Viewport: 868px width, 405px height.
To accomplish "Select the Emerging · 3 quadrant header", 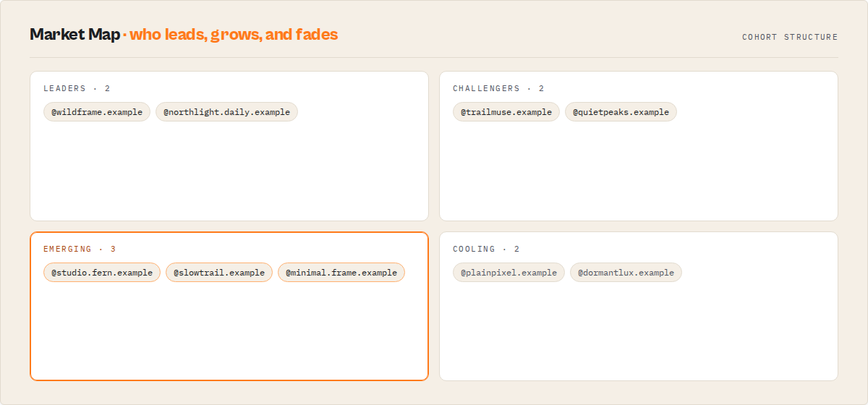I will click(80, 250).
